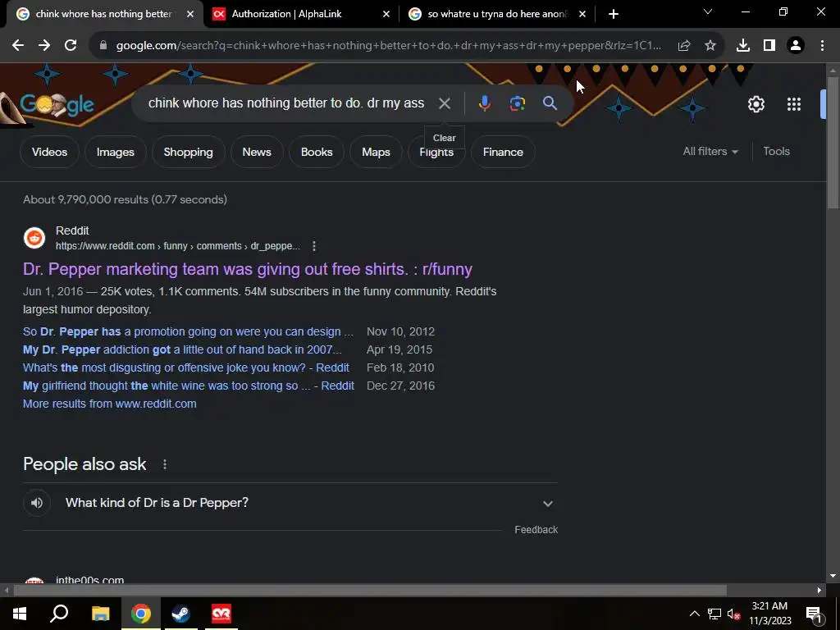Open the Google apps grid
This screenshot has width=840, height=630.
coord(794,104)
